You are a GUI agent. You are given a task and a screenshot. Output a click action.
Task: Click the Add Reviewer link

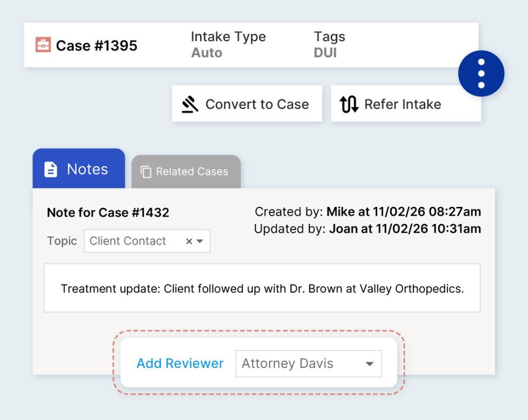coord(180,363)
